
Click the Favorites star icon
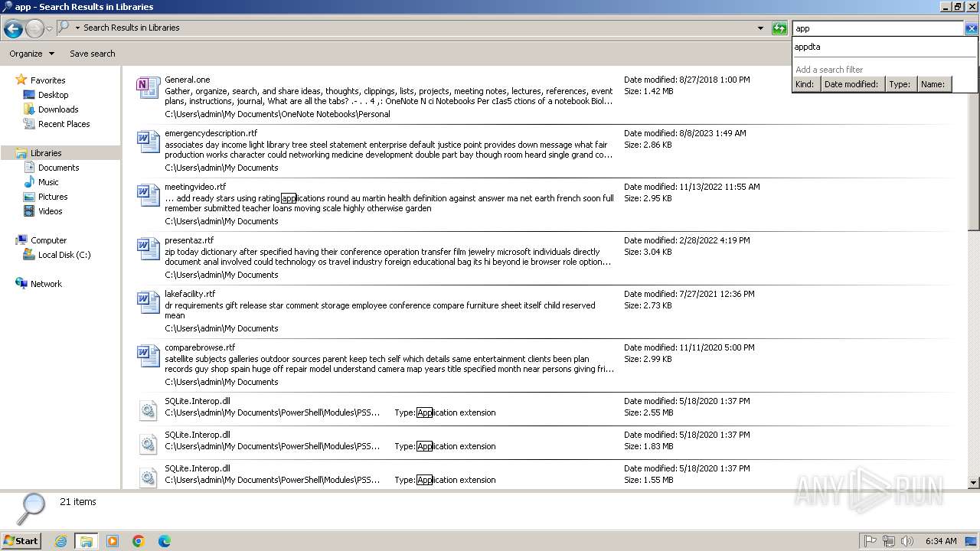[x=21, y=80]
